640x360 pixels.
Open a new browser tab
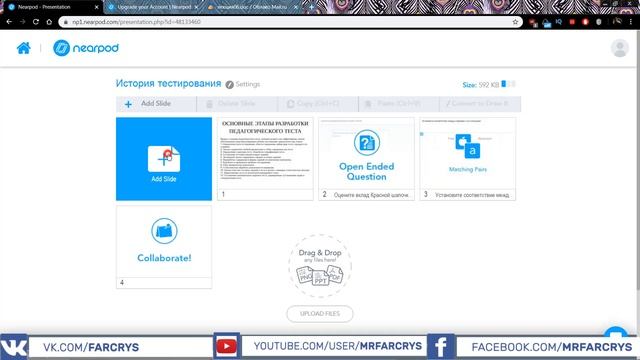311,7
